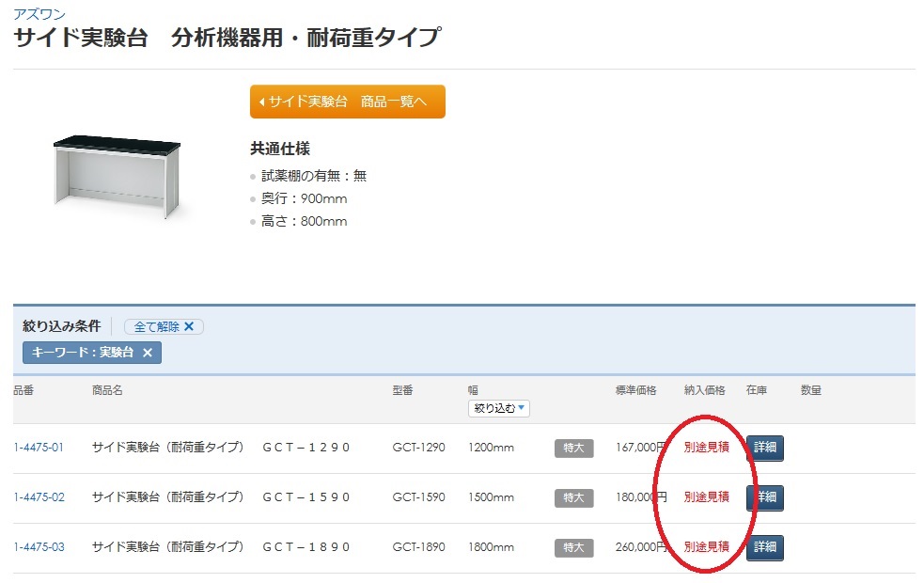The height and width of the screenshot is (583, 924).
Task: Click the アズワン brand link
Action: (39, 13)
